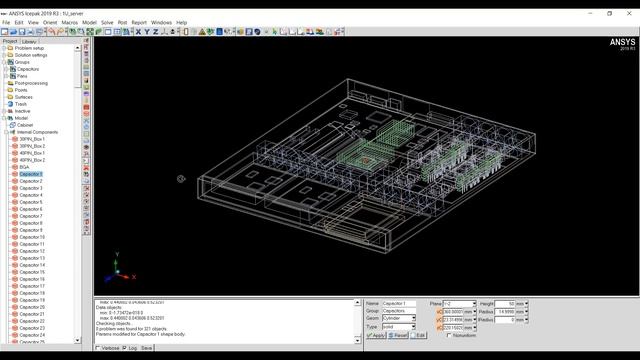Expand the Inactive node
640x360 pixels.
tap(4, 111)
